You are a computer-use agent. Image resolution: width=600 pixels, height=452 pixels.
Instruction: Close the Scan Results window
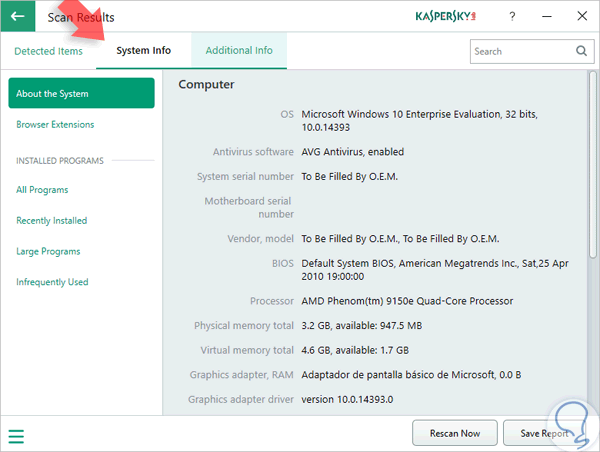tap(582, 16)
